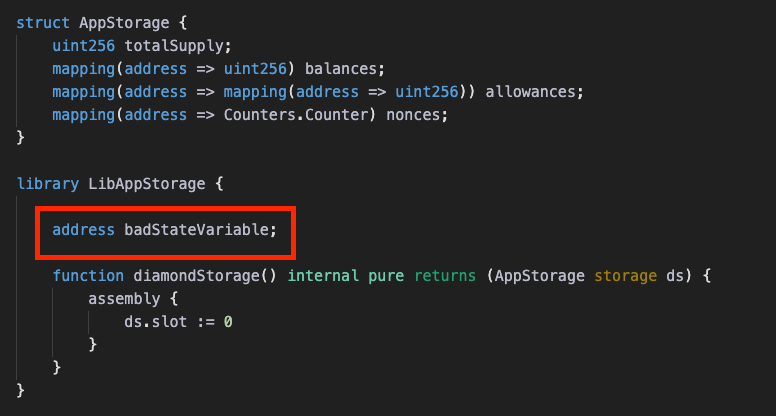Click ds.slot in the assembly block
This screenshot has width=776, height=416.
155,322
